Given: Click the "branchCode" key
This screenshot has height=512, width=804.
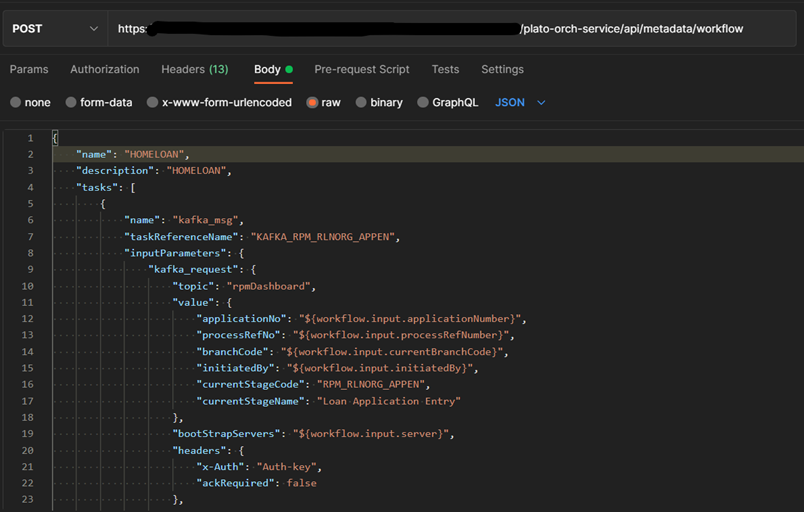Looking at the screenshot, I should 233,352.
